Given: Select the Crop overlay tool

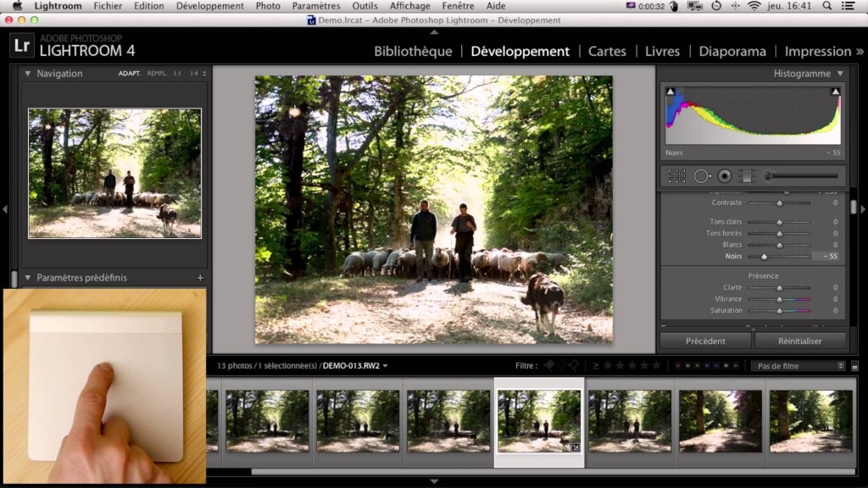Looking at the screenshot, I should [x=676, y=176].
